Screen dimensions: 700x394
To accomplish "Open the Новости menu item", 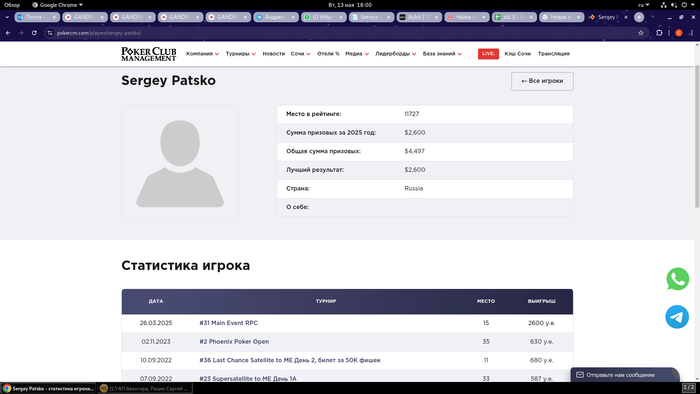I will 274,54.
